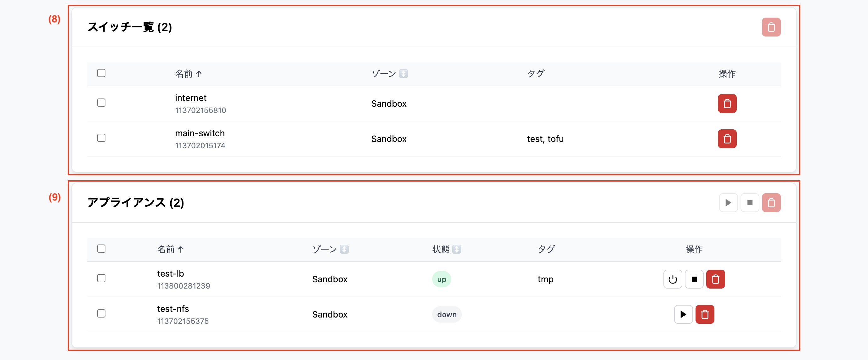Select all switches with header checkbox
The width and height of the screenshot is (868, 360).
click(x=101, y=73)
